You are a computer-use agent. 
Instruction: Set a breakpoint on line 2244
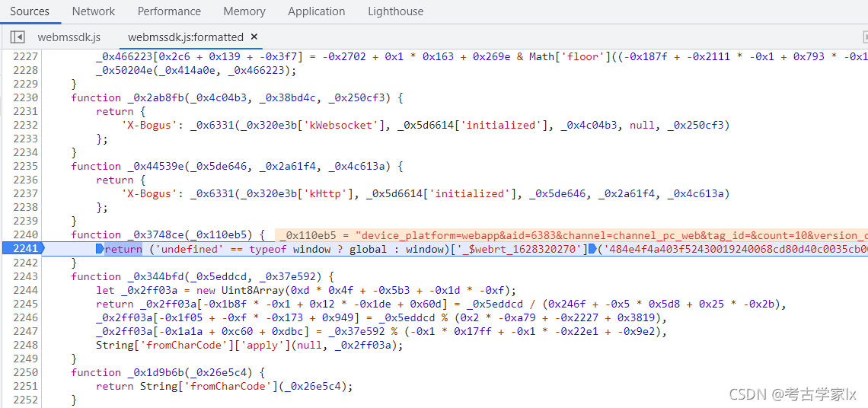25,290
